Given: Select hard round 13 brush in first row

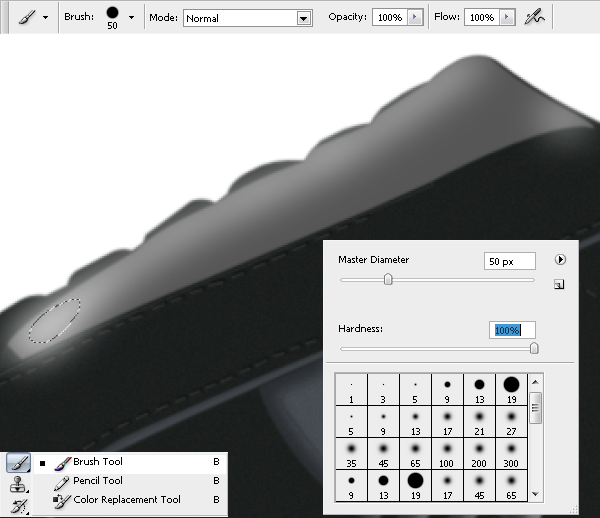Looking at the screenshot, I should click(479, 390).
